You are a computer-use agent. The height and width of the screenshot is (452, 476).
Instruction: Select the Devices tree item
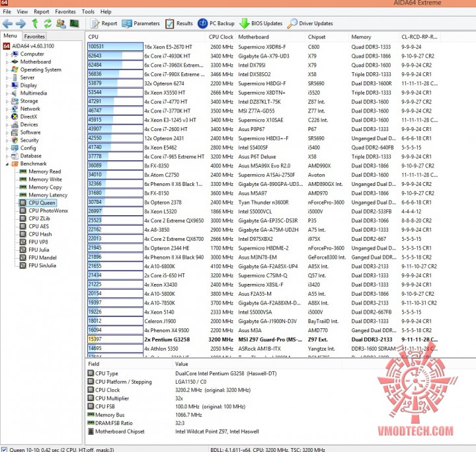tap(29, 124)
